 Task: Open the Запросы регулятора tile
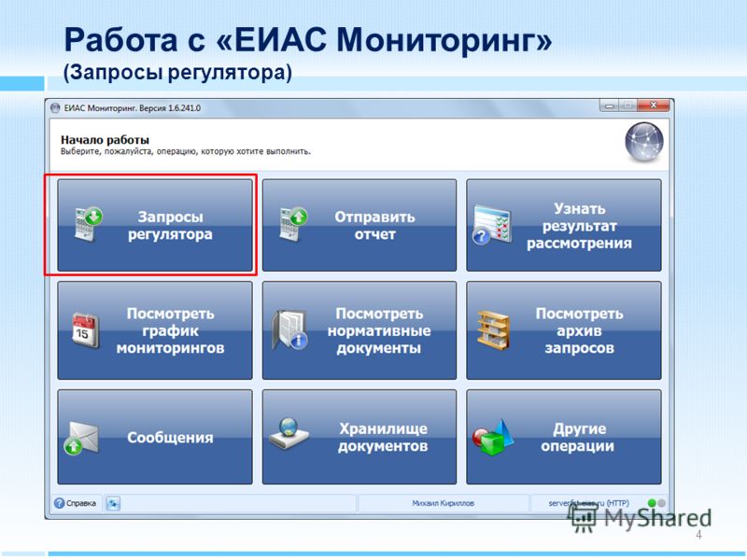(x=155, y=225)
